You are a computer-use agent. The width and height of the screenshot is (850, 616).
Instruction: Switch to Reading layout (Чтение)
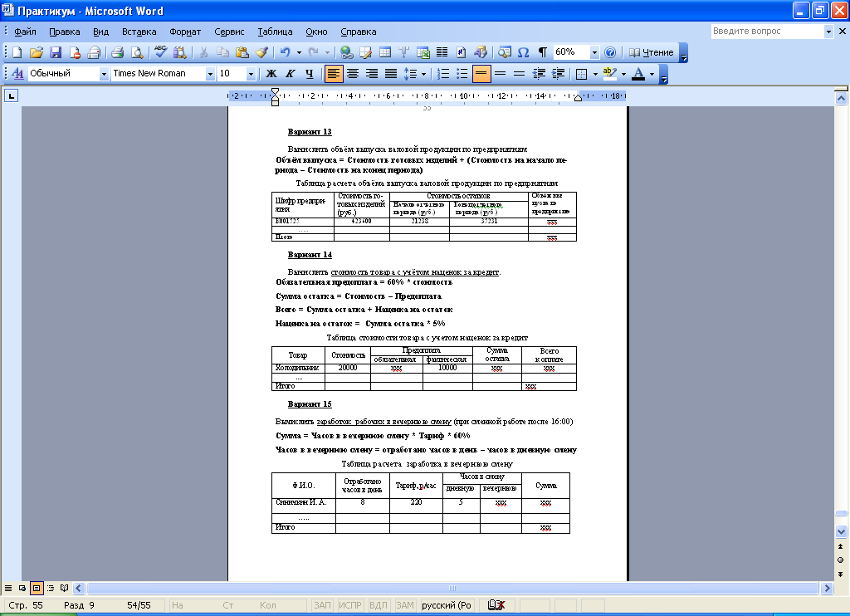pyautogui.click(x=651, y=52)
